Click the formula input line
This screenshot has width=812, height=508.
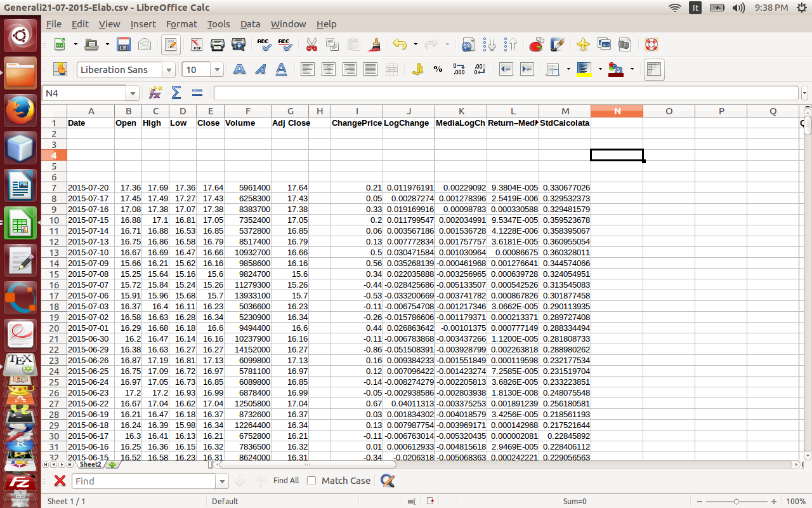pos(507,93)
